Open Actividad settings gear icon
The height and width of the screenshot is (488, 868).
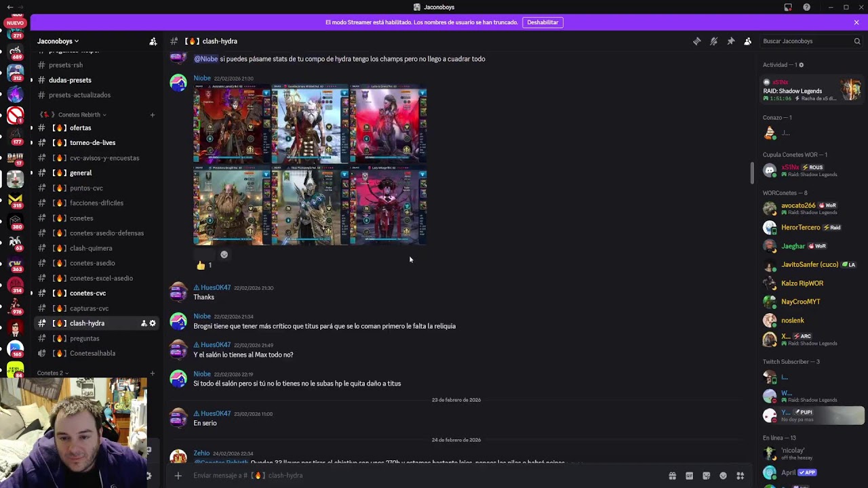(801, 65)
